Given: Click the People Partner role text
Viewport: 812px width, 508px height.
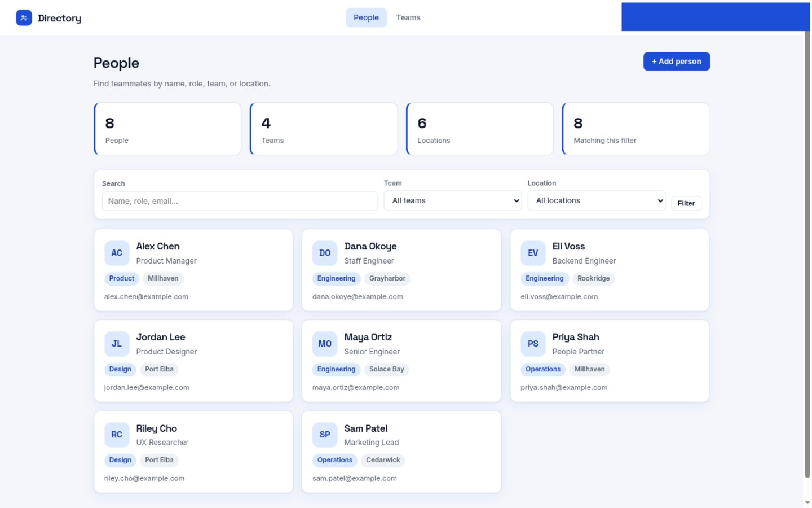Looking at the screenshot, I should coord(579,352).
